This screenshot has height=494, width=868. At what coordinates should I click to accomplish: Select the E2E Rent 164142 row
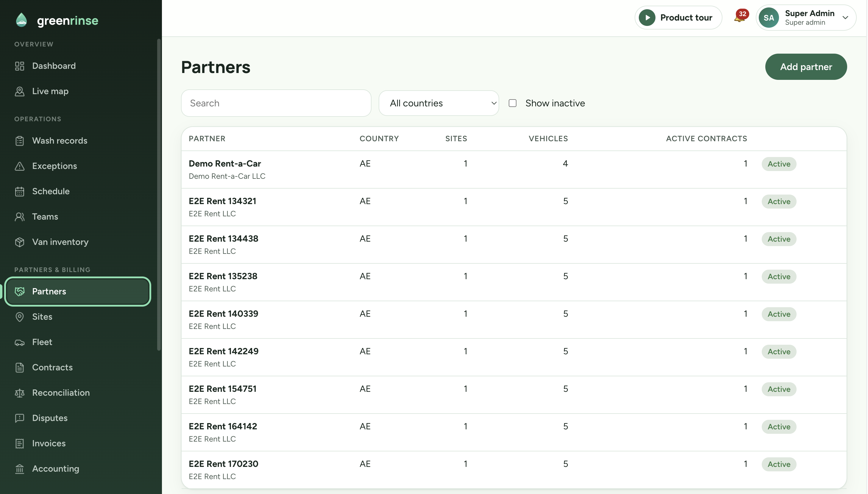[514, 432]
